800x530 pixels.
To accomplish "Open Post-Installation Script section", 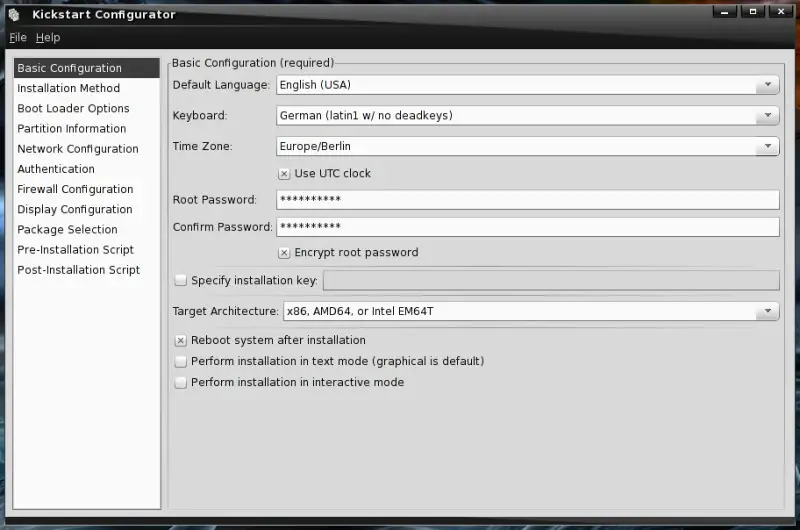I will 87,270.
